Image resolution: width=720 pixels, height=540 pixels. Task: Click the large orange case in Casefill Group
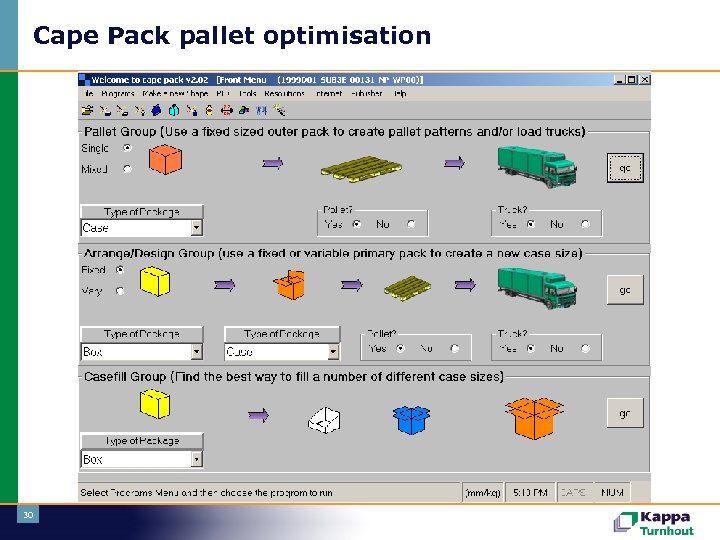point(534,418)
